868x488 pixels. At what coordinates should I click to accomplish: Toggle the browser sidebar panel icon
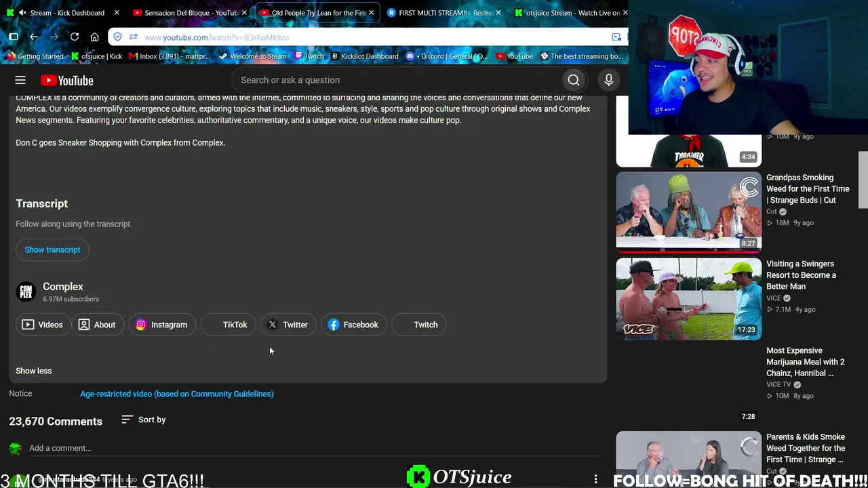14,37
